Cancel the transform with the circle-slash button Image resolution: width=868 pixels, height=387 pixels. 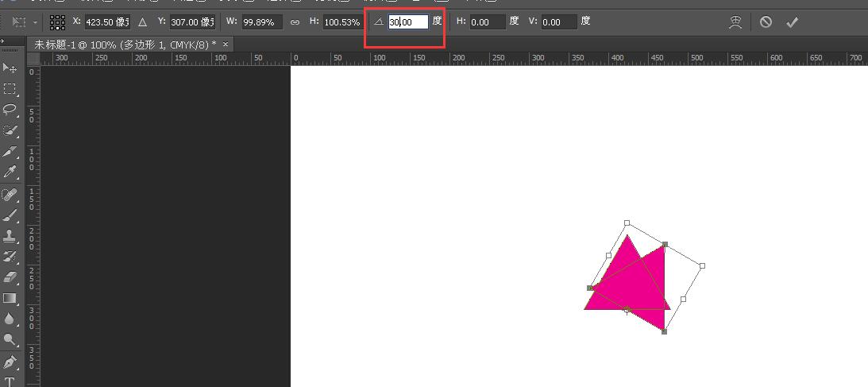[766, 21]
